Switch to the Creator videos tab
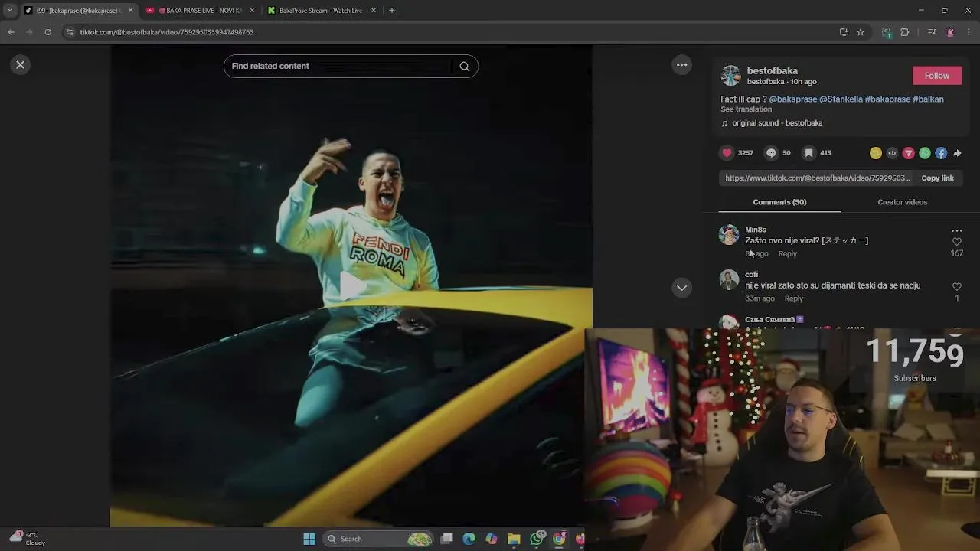Image resolution: width=980 pixels, height=551 pixels. [902, 202]
